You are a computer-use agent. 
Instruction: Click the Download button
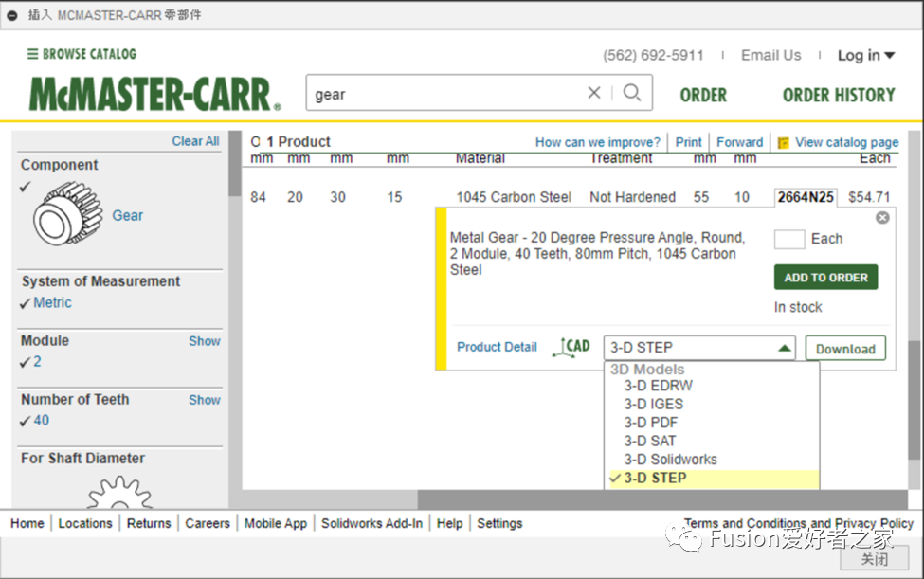[x=845, y=349]
